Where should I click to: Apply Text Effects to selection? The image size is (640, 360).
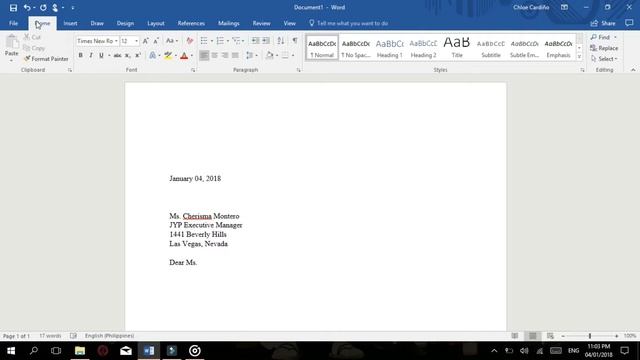[x=152, y=56]
